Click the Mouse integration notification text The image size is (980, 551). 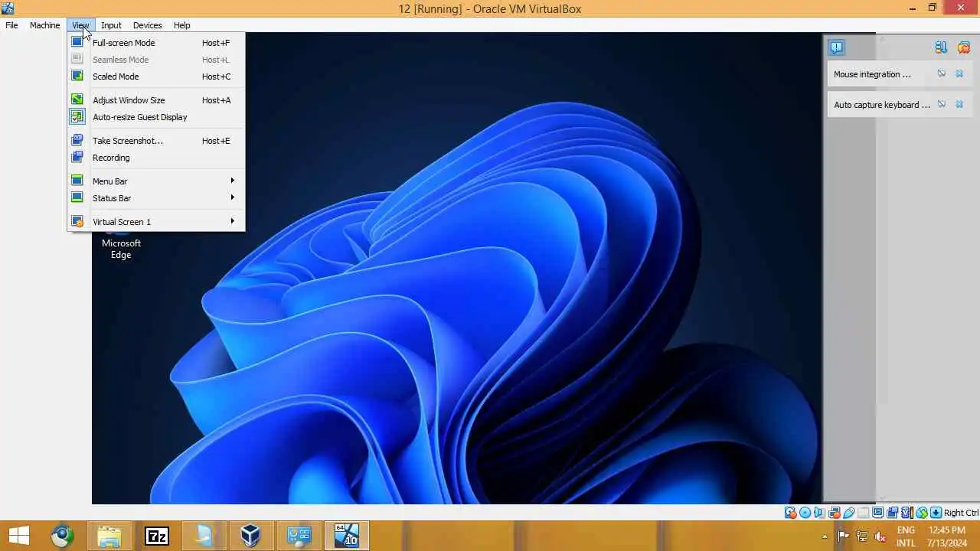(872, 74)
